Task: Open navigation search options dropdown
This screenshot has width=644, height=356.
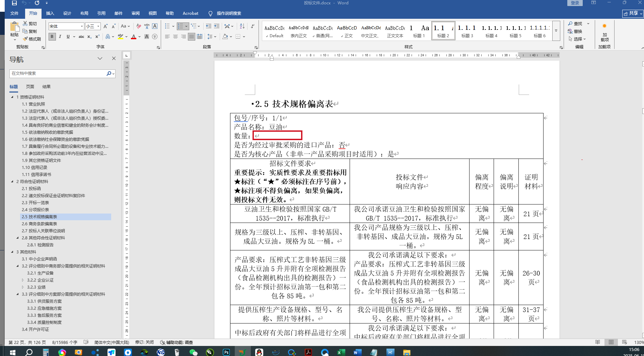Action: tap(114, 73)
